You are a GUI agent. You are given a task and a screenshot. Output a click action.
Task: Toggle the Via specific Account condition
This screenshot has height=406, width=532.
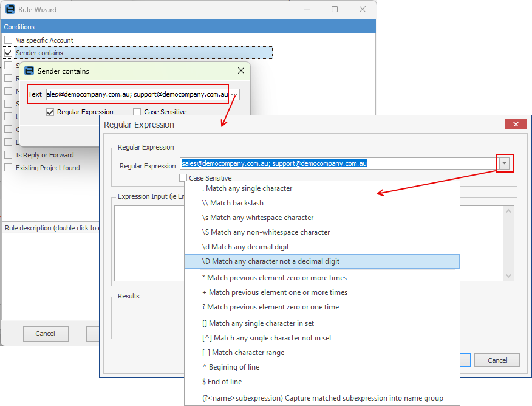(x=9, y=40)
